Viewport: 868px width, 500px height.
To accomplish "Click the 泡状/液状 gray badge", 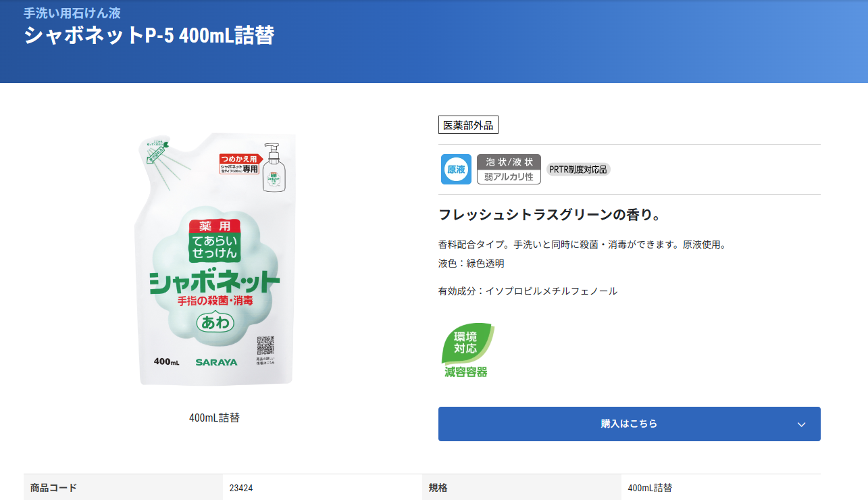I will coord(509,162).
